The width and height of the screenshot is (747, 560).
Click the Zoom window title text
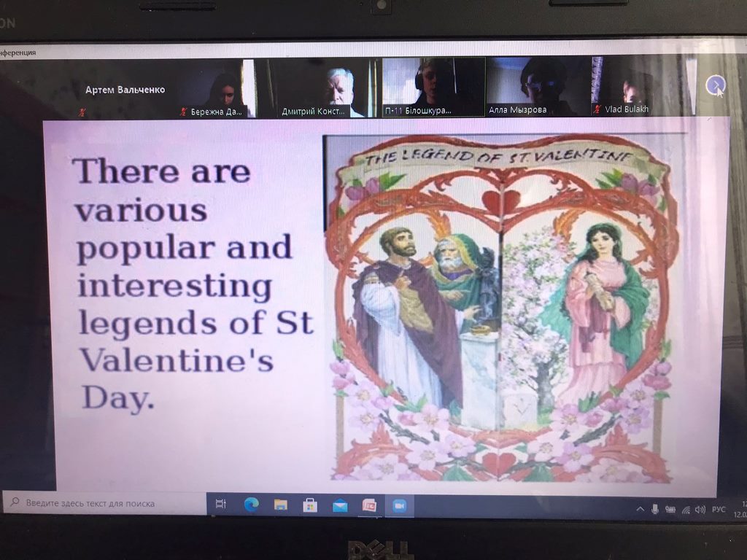tap(18, 52)
